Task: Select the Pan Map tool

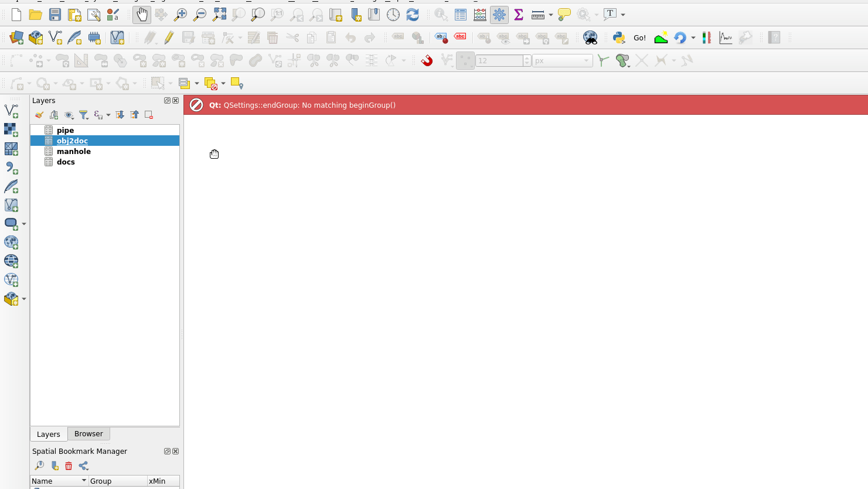Action: pos(141,15)
